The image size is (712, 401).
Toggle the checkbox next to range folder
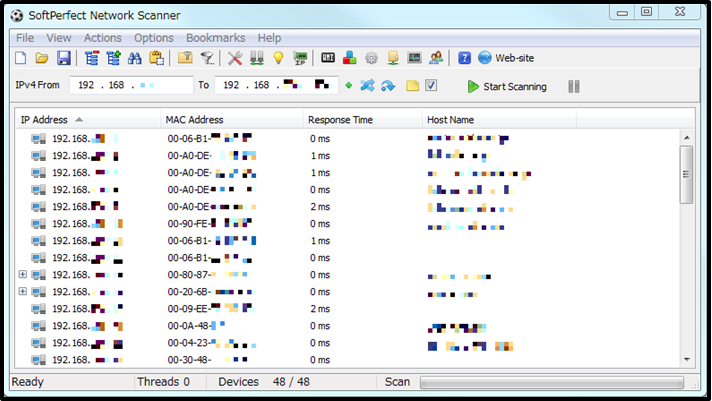431,85
